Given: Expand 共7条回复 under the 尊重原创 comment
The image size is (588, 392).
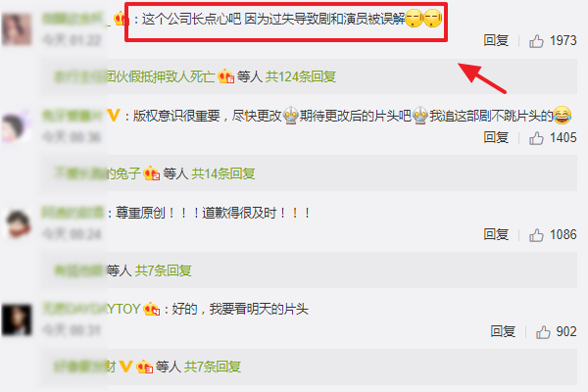Looking at the screenshot, I should point(163,270).
